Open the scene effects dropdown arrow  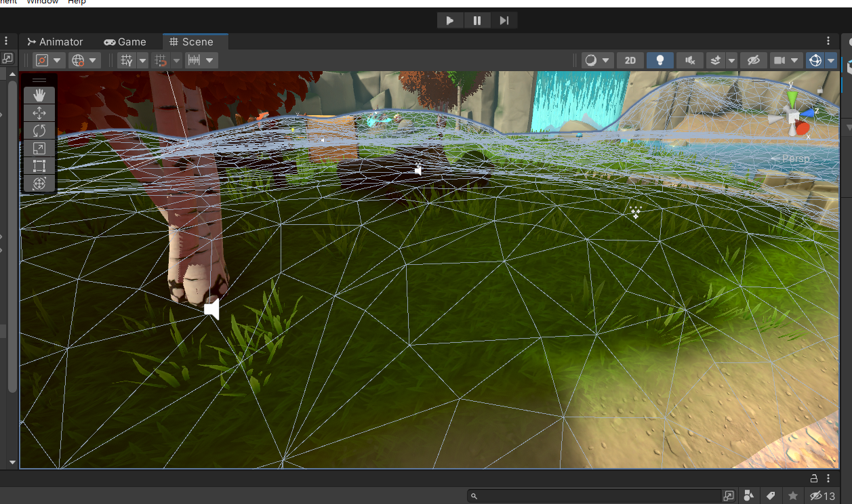click(x=731, y=60)
